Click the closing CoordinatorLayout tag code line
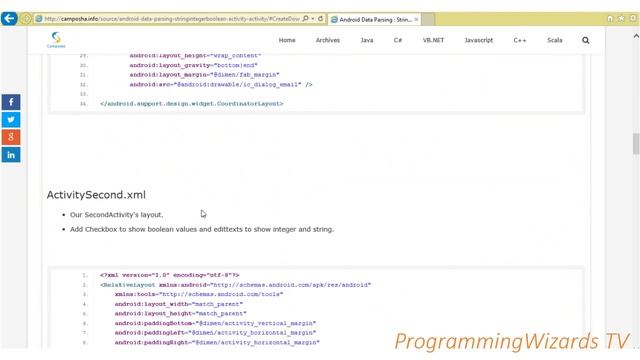 click(x=191, y=104)
